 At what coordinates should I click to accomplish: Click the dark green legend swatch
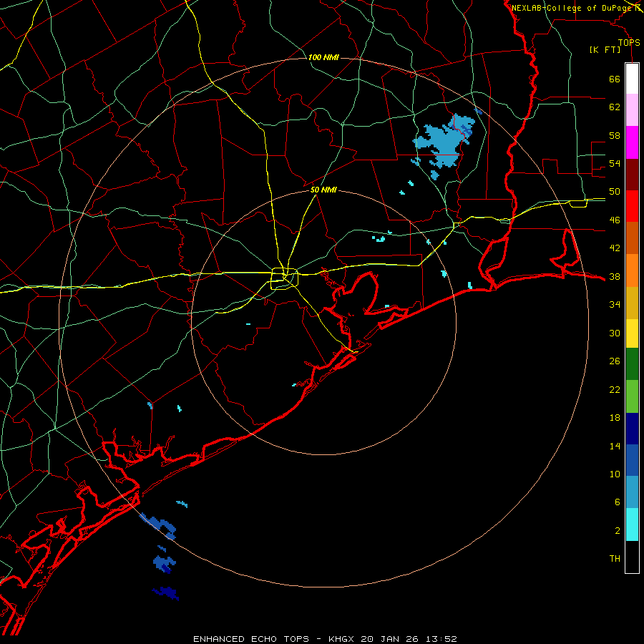tap(632, 364)
